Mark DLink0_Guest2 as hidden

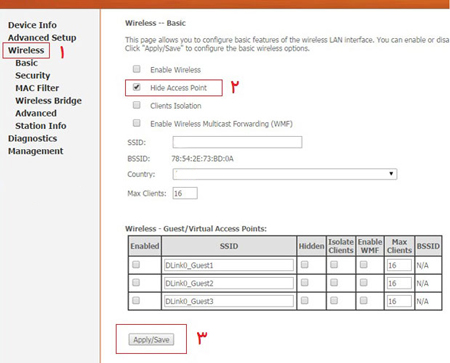304,283
